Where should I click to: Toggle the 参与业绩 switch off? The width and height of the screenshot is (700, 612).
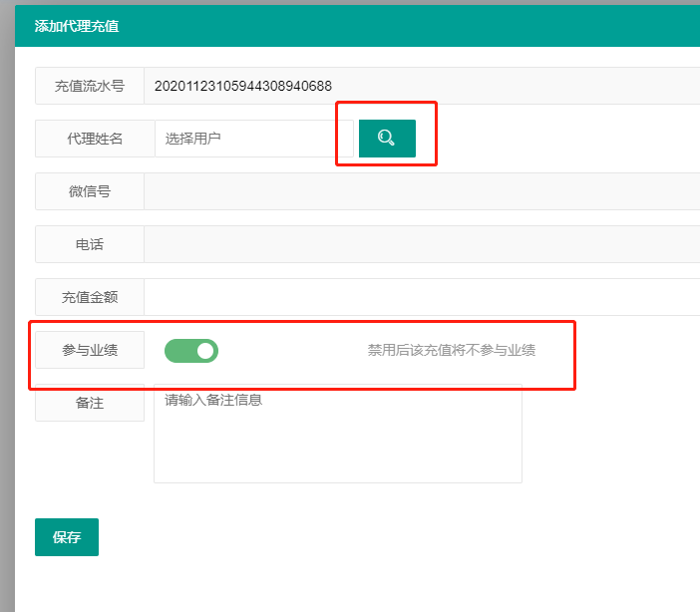click(191, 350)
